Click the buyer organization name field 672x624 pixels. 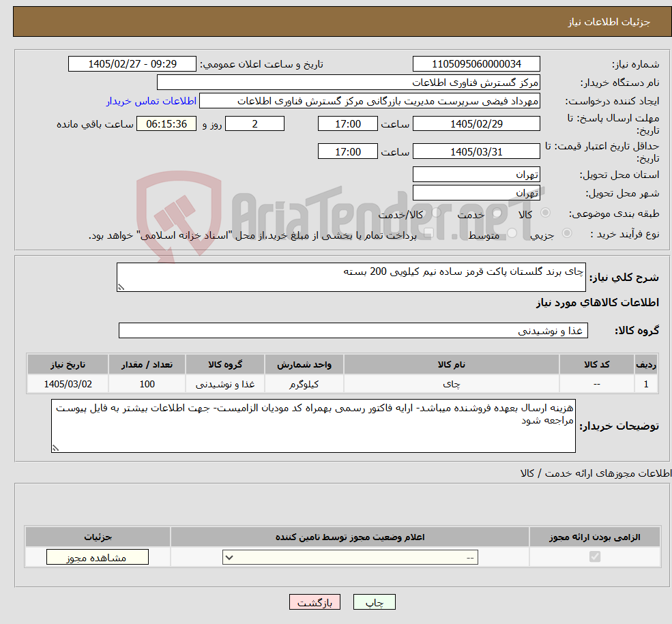point(348,83)
